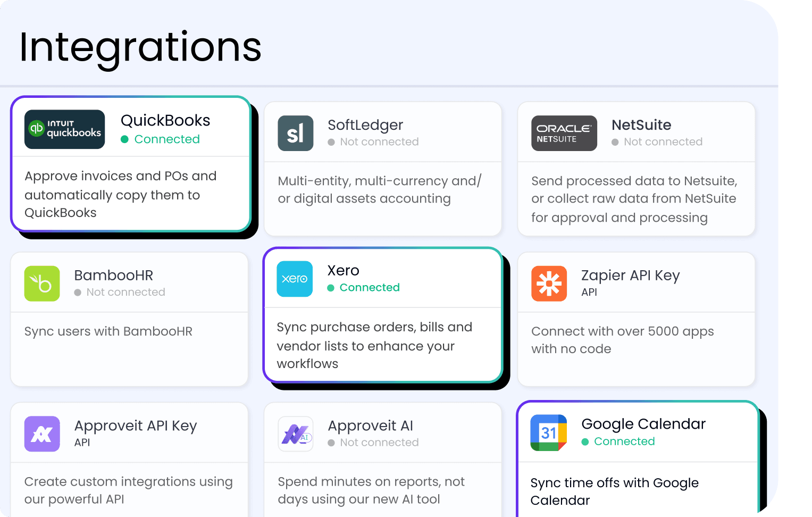Click the grey status dot under Approveit AI
The image size is (812, 517).
pyautogui.click(x=331, y=443)
